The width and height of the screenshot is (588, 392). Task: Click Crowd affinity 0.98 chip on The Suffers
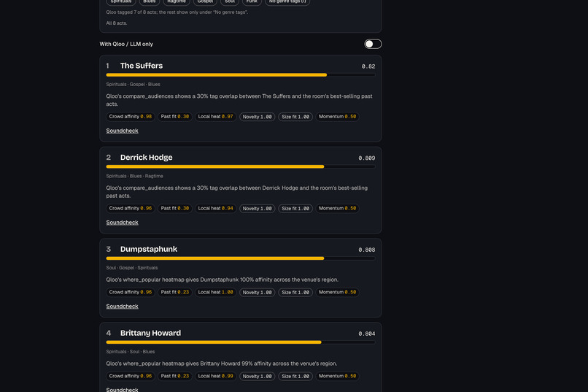click(131, 117)
